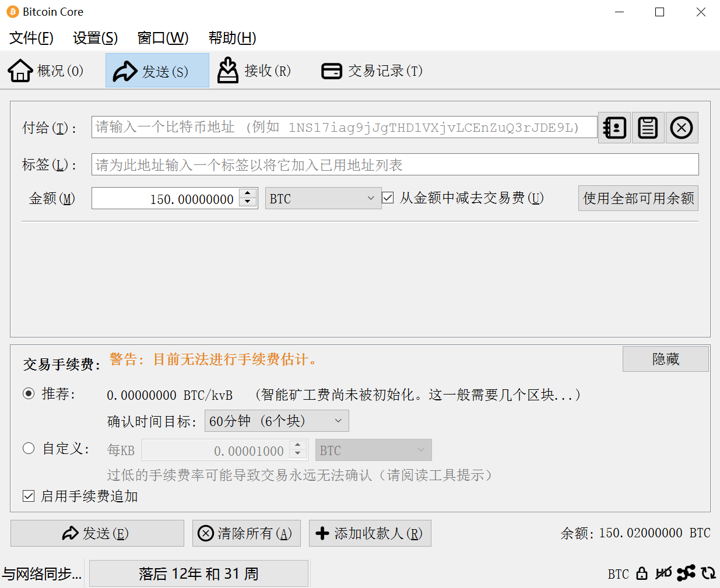Click the add recipient button
The image size is (720, 588).
[x=370, y=533]
